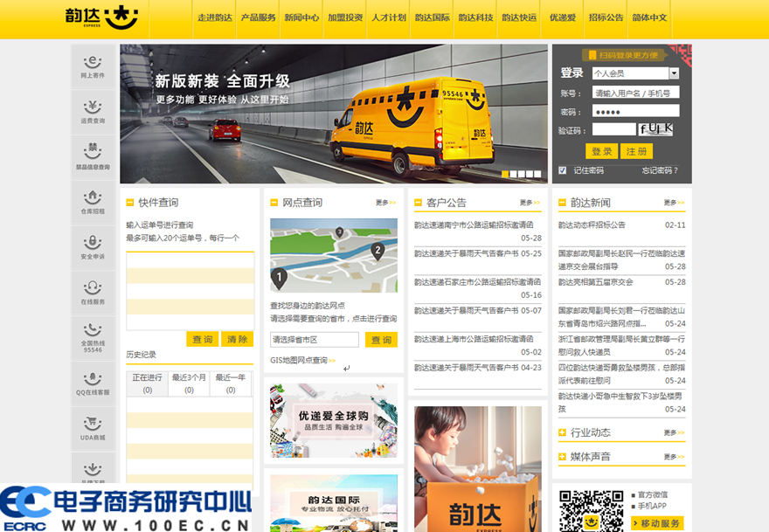Select the last banner carousel indicator
Image resolution: width=769 pixels, height=532 pixels.
537,174
